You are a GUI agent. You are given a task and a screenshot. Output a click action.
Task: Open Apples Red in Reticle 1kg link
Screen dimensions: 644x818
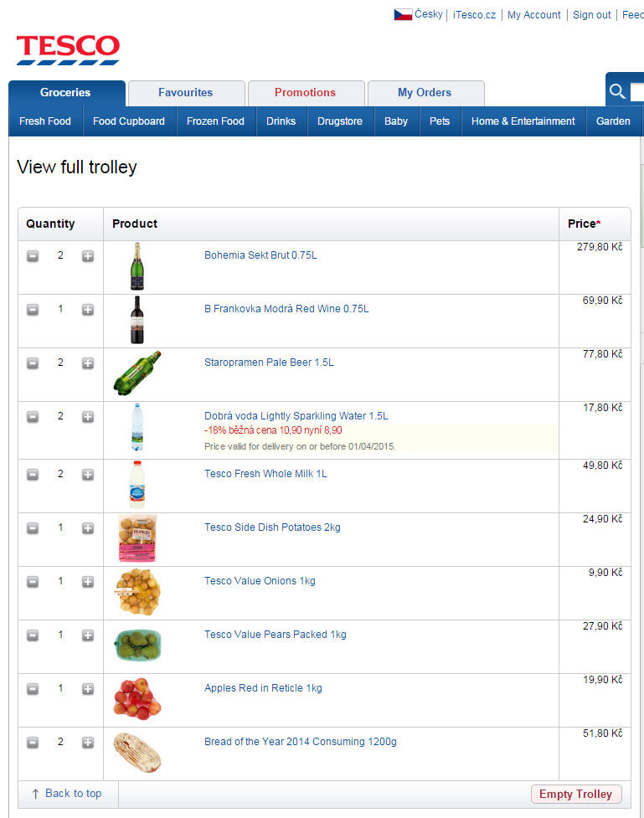[264, 688]
